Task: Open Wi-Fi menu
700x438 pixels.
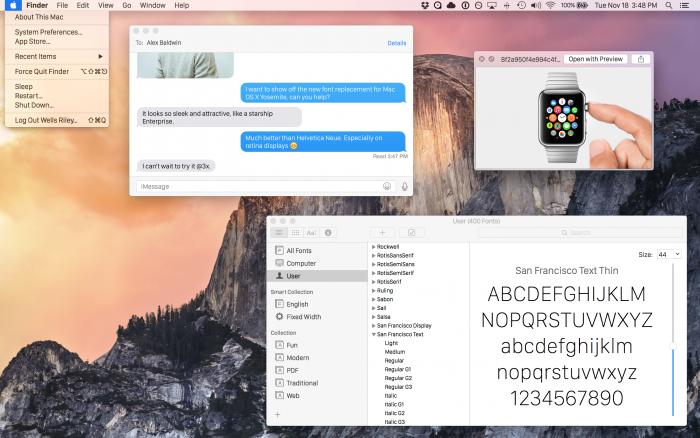Action: 550,5
